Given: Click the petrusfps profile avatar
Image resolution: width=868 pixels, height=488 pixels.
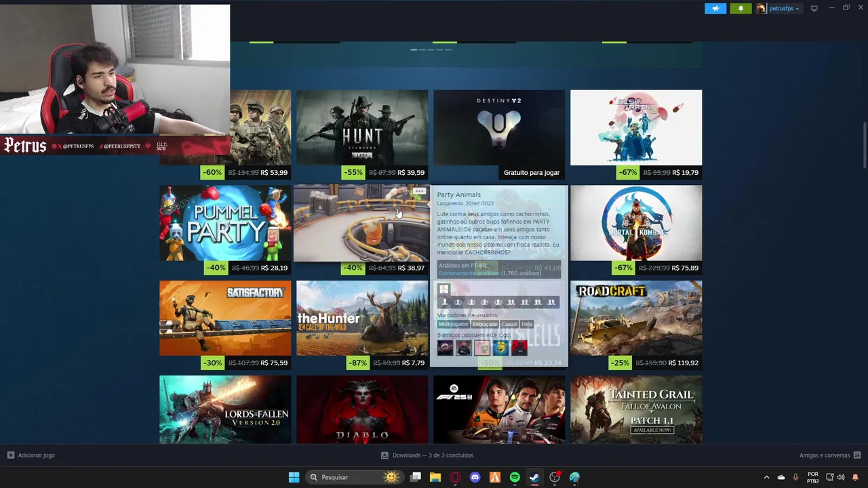Looking at the screenshot, I should [x=762, y=8].
